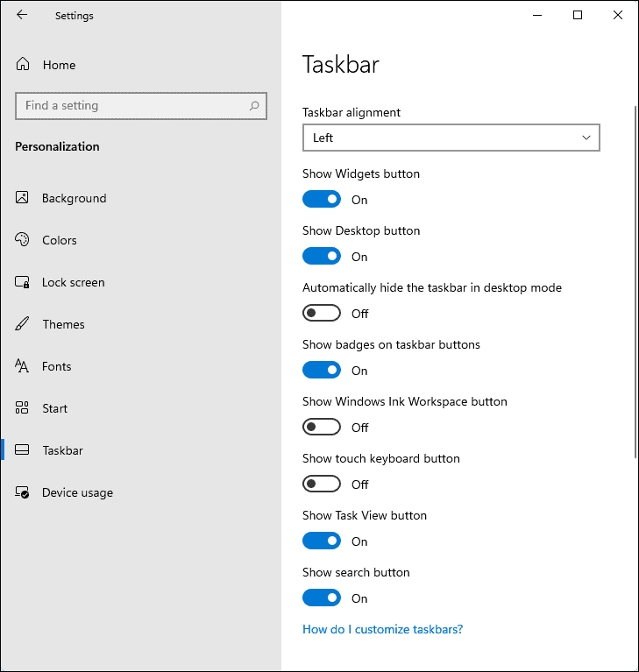639x672 pixels.
Task: Click the Device usage icon
Action: (x=22, y=492)
